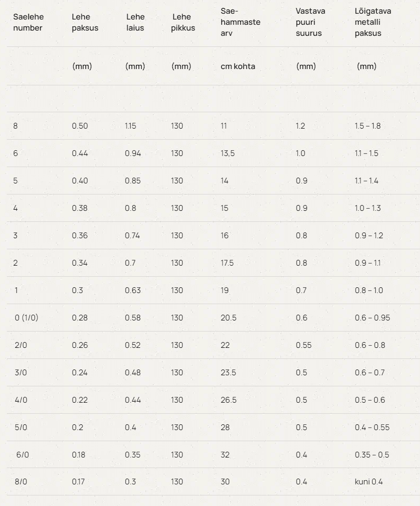Select the "kuni 0.4" metal thickness cell
The width and height of the screenshot is (420, 506).
(x=368, y=482)
